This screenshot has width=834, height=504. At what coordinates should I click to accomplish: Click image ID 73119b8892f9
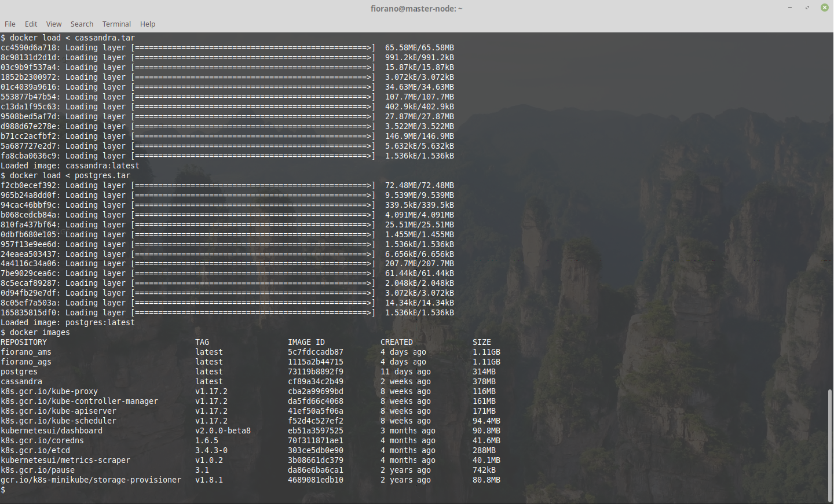click(x=316, y=371)
